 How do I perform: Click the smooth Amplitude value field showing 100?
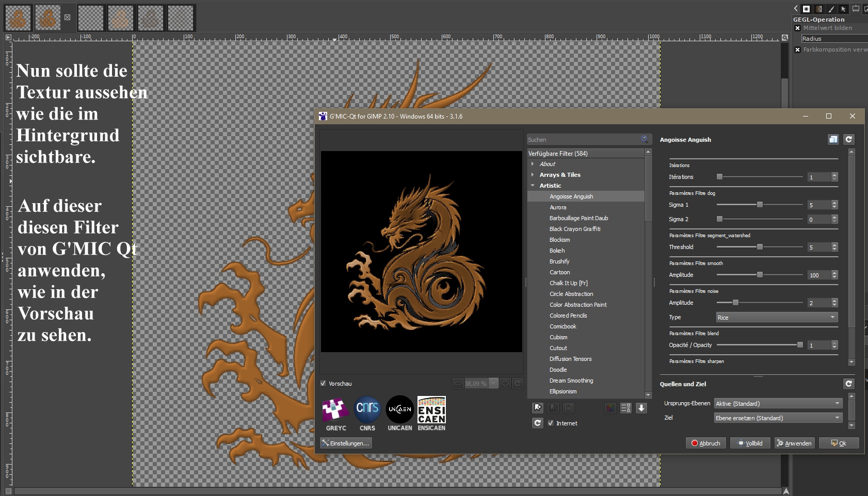click(x=819, y=275)
